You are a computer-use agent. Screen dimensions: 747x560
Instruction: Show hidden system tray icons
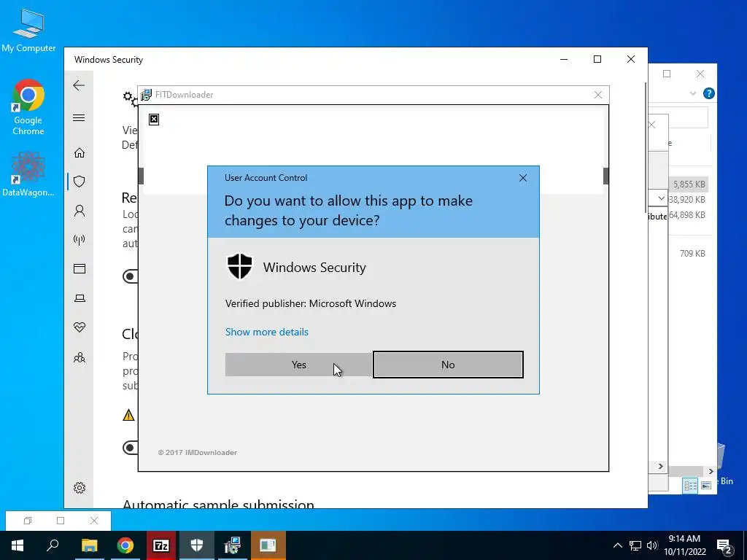pos(617,545)
